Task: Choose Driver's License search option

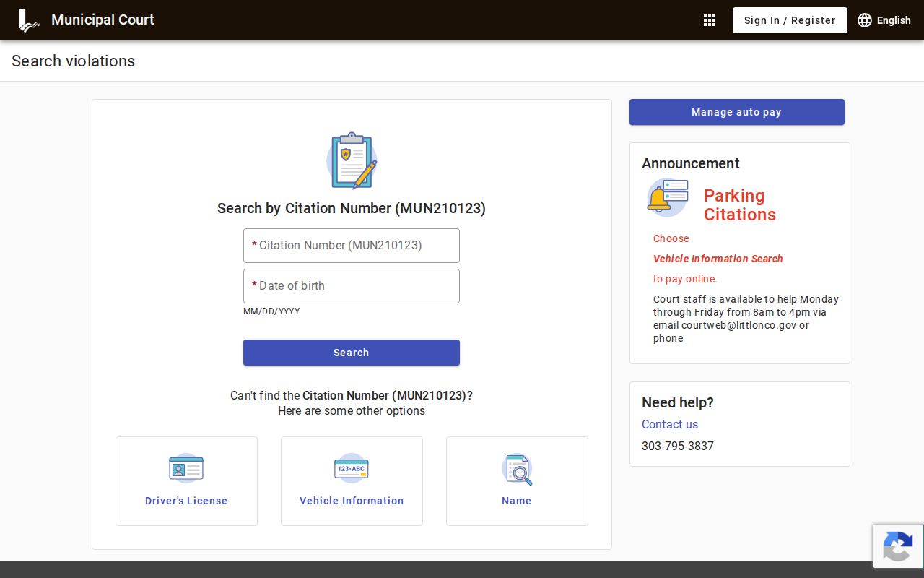Action: click(x=186, y=481)
